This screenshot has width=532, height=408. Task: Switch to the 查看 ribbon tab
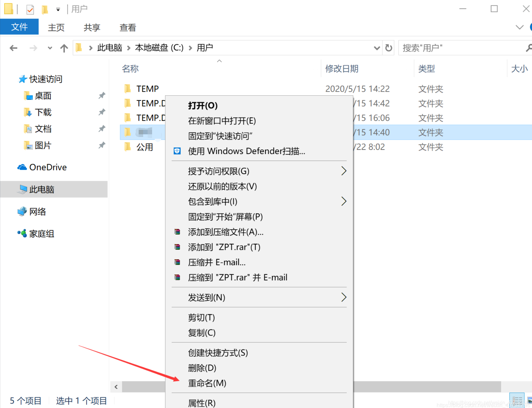[128, 27]
